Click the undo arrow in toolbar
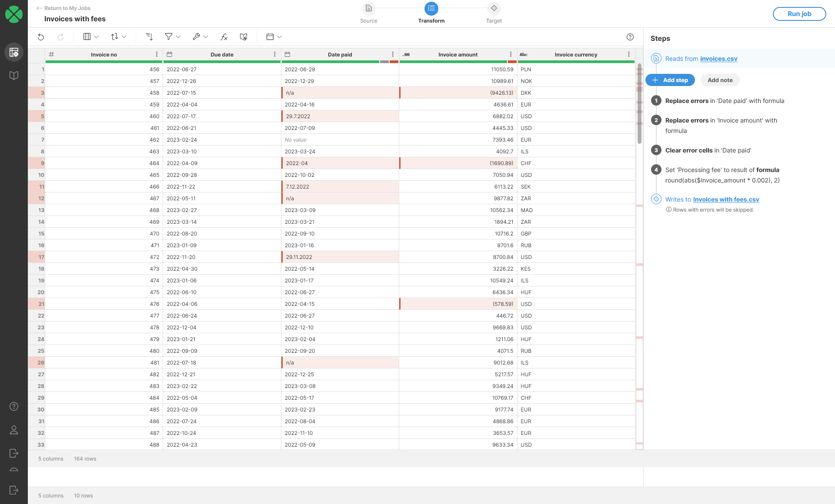835x504 pixels. [41, 37]
